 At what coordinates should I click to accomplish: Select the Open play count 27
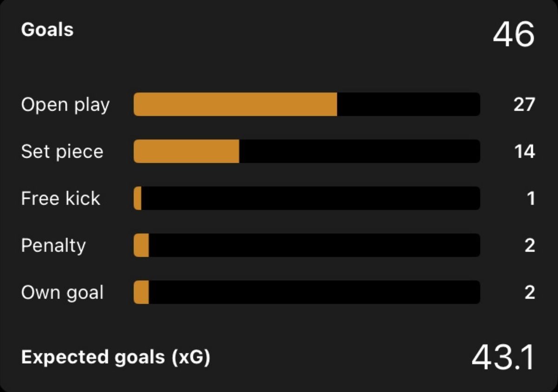pyautogui.click(x=524, y=105)
